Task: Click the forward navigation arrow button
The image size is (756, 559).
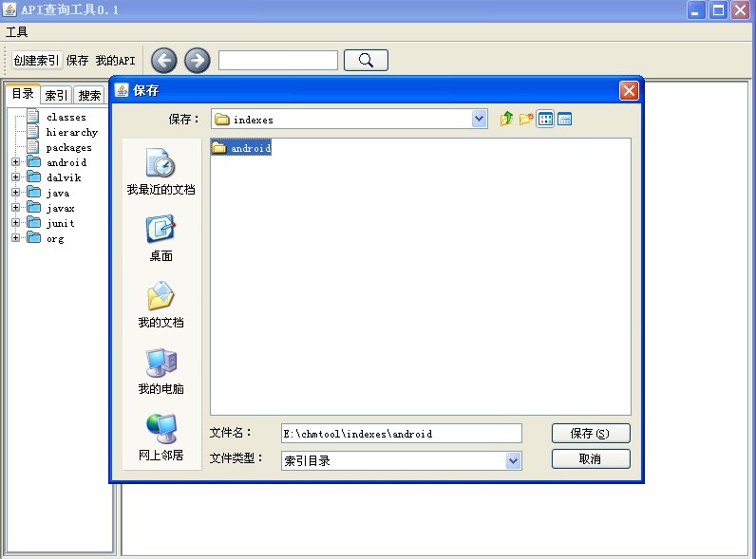Action: [x=198, y=61]
